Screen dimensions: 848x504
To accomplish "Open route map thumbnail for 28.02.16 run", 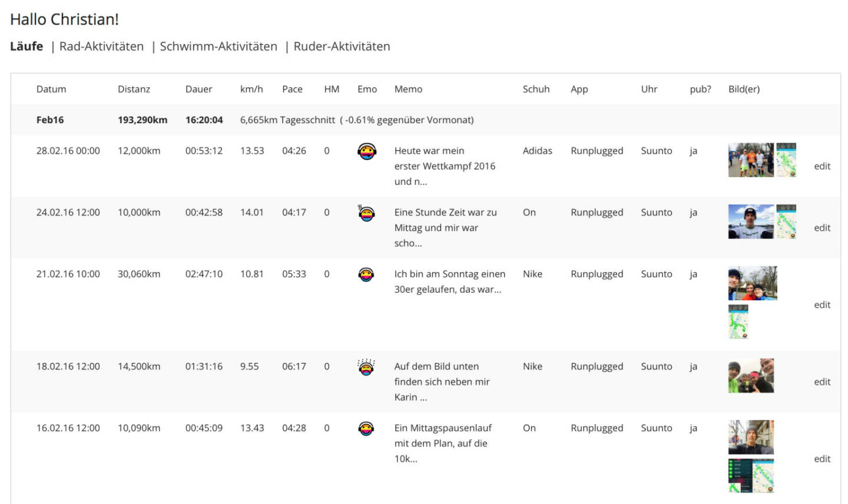I will click(x=786, y=160).
